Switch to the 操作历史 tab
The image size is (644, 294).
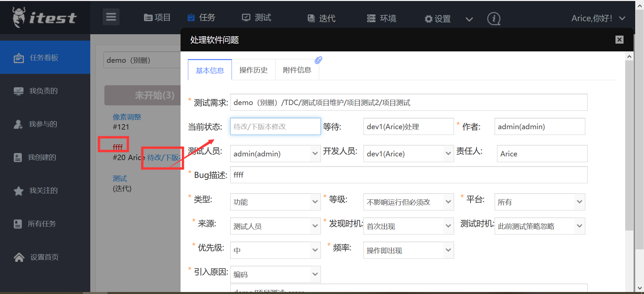click(253, 70)
